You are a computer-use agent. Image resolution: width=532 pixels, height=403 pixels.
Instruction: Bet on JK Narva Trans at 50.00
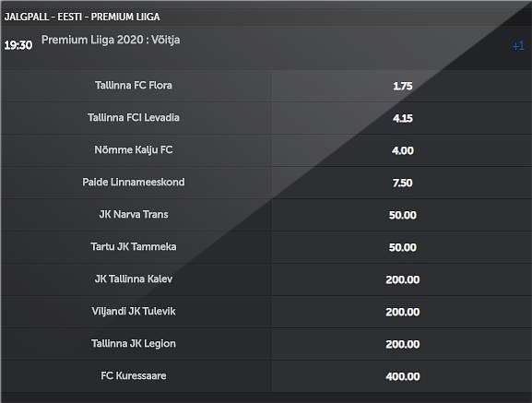pyautogui.click(x=402, y=215)
